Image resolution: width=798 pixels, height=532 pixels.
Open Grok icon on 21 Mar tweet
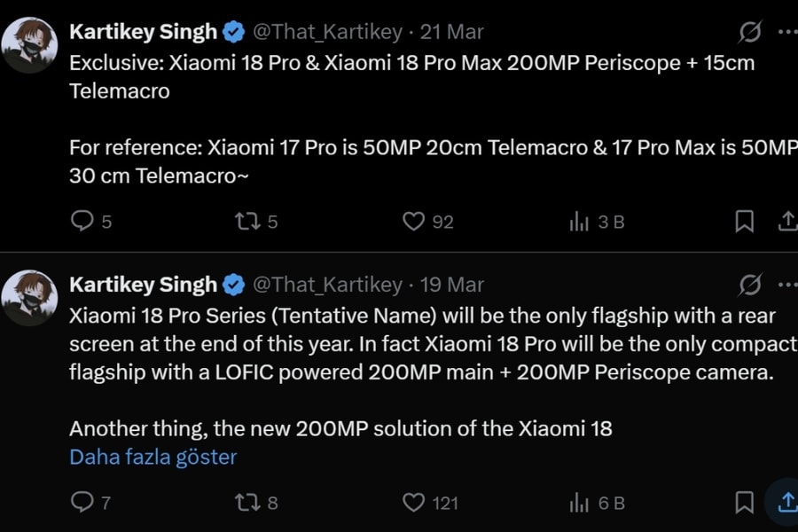pyautogui.click(x=750, y=33)
